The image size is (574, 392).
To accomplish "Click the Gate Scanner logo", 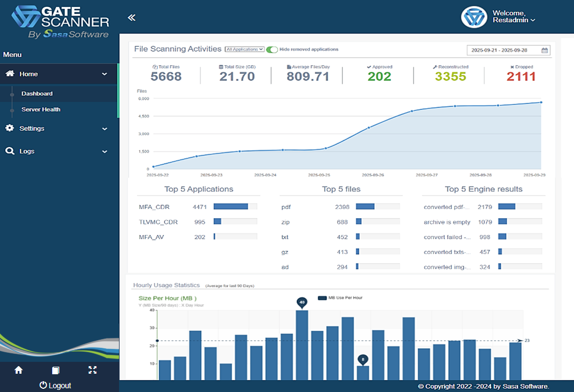I will [x=60, y=22].
